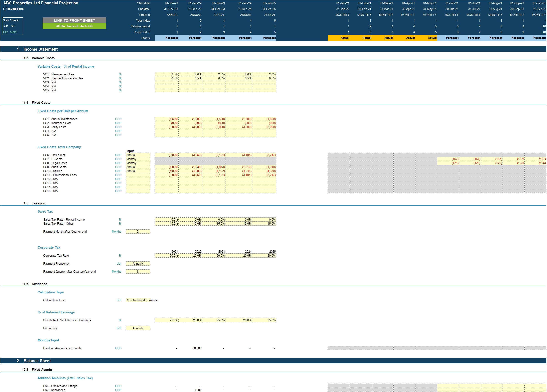Image resolution: width=547 pixels, height=392 pixels.
Task: Click the 'i_Assumptions' sheet name label
Action: 13,9
